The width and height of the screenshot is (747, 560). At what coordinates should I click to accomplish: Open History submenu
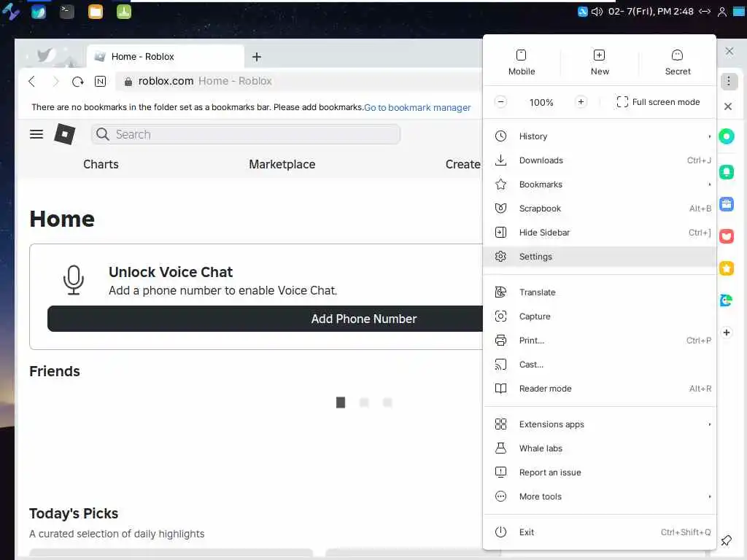600,136
